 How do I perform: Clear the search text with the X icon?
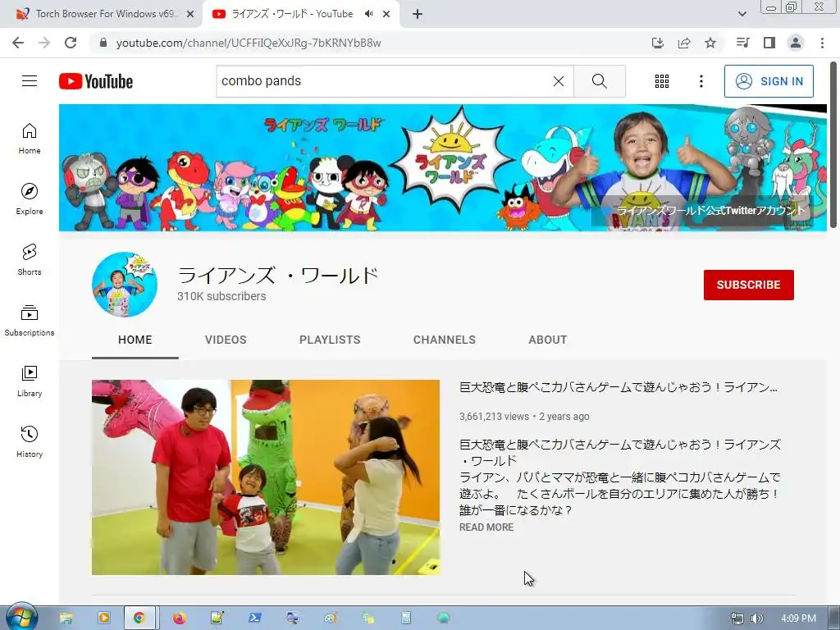point(558,81)
